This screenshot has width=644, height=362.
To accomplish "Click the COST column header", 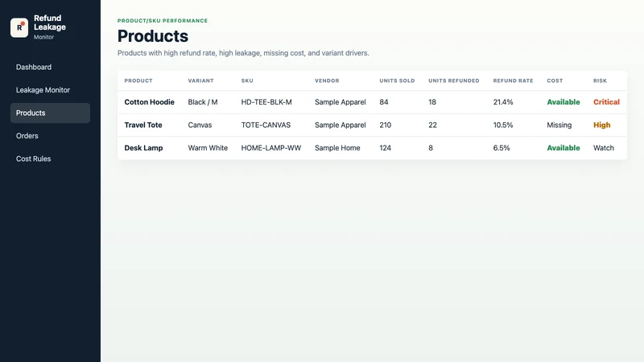I will 555,81.
